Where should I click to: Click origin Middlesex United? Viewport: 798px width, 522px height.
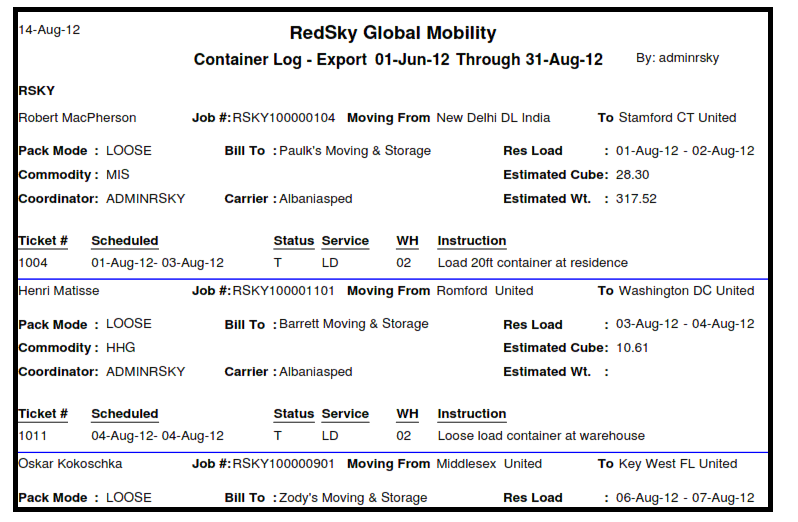(489, 463)
